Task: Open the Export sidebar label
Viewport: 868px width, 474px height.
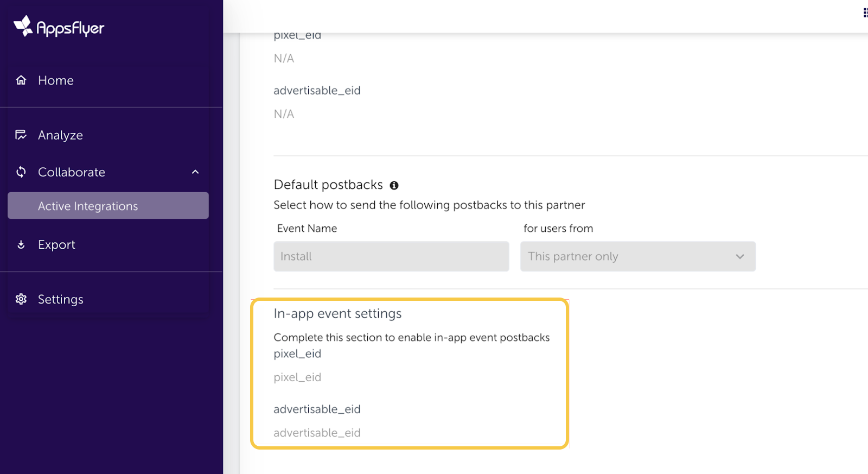Action: click(56, 245)
